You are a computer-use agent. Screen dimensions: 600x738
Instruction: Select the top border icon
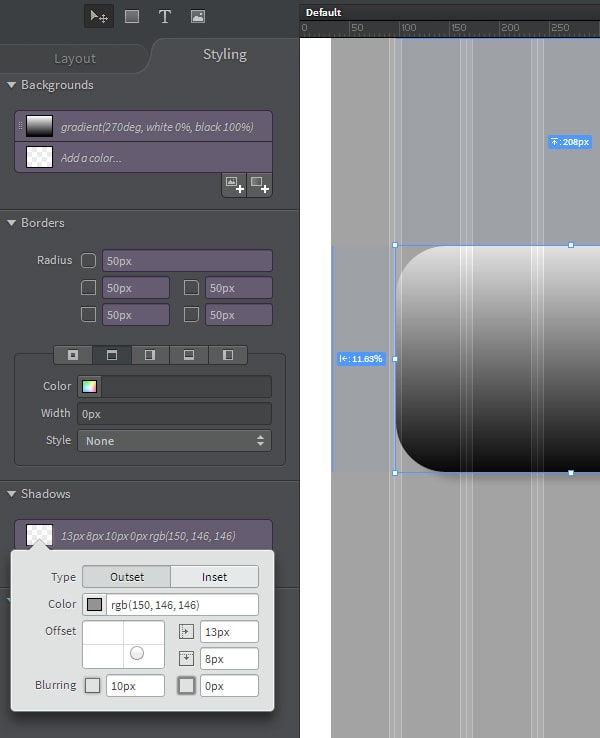pos(112,355)
